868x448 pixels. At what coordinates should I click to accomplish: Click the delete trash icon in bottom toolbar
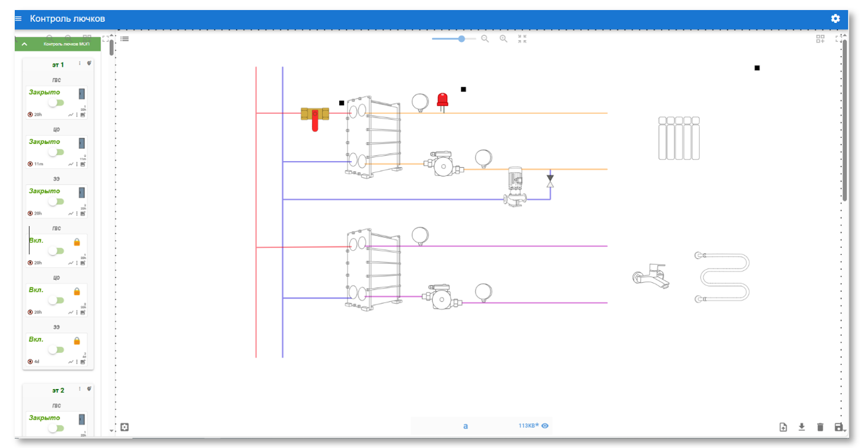820,427
